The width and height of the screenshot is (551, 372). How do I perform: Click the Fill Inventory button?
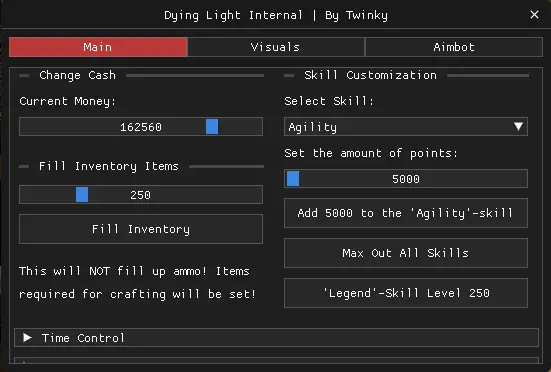(x=141, y=229)
